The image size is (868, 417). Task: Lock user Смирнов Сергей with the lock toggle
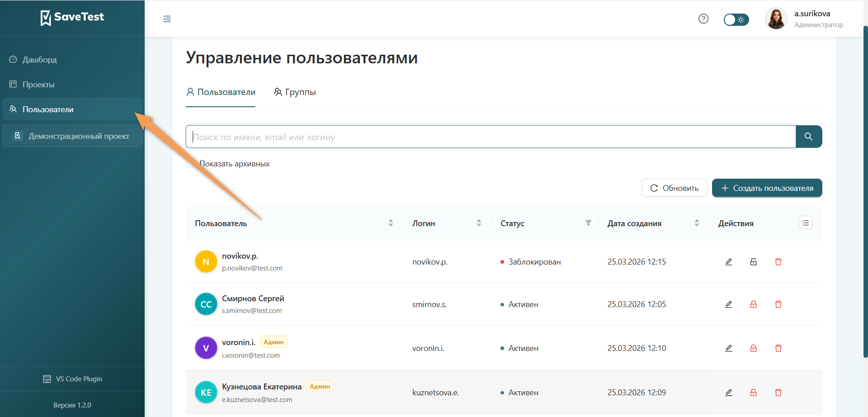point(753,304)
